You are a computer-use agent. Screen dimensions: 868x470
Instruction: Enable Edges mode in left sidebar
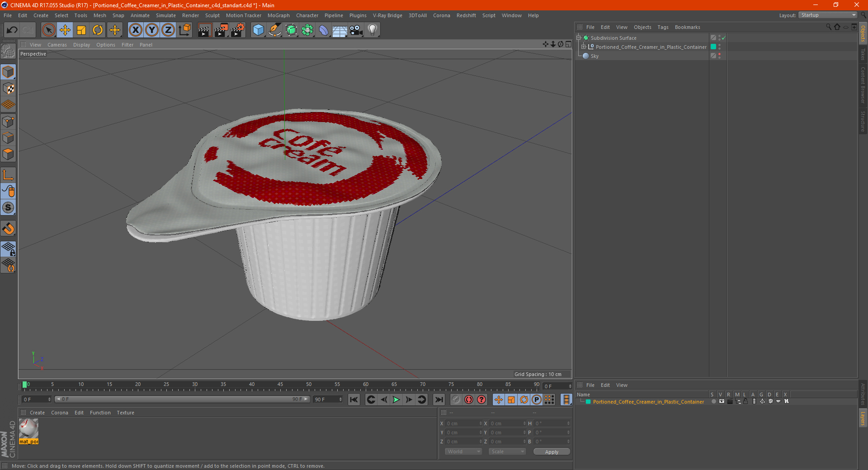coord(9,138)
